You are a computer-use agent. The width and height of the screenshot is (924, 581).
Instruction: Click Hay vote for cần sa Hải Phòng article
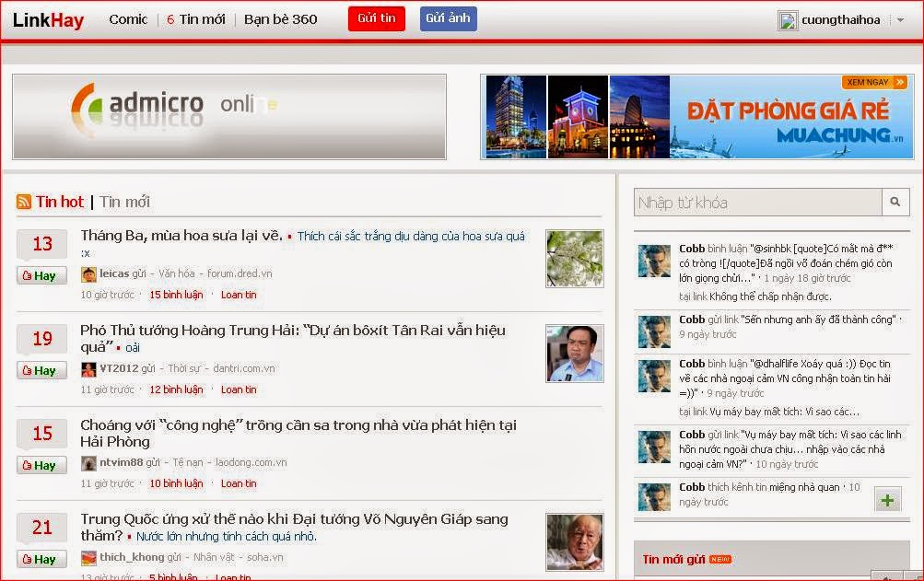(x=41, y=466)
